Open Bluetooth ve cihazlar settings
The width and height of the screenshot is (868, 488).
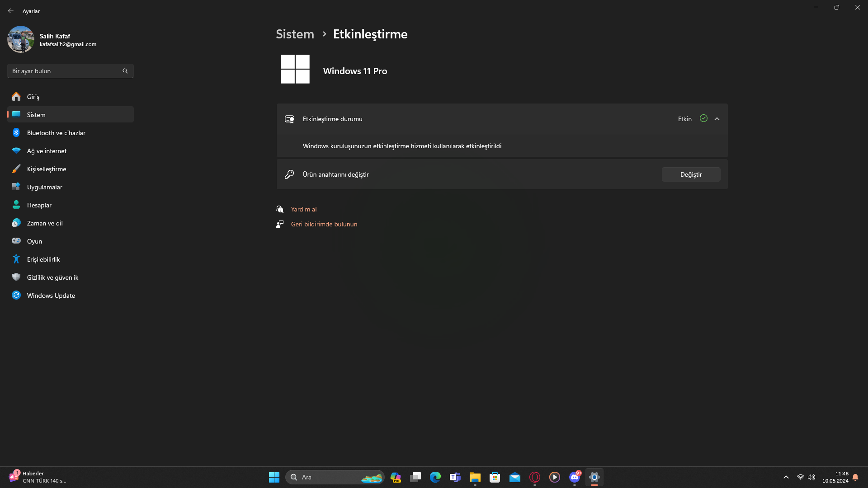tap(56, 133)
